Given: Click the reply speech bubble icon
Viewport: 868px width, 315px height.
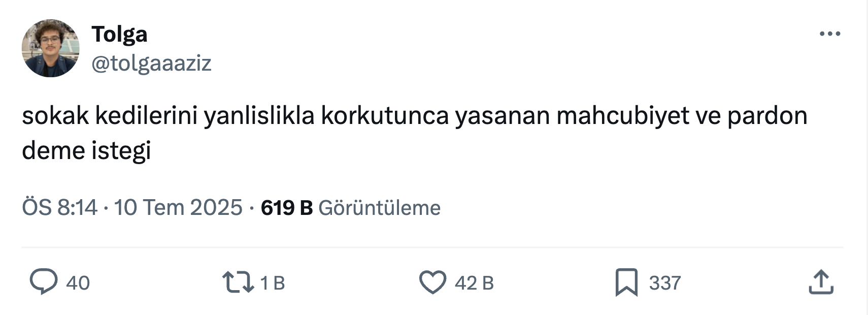Looking at the screenshot, I should 44,282.
